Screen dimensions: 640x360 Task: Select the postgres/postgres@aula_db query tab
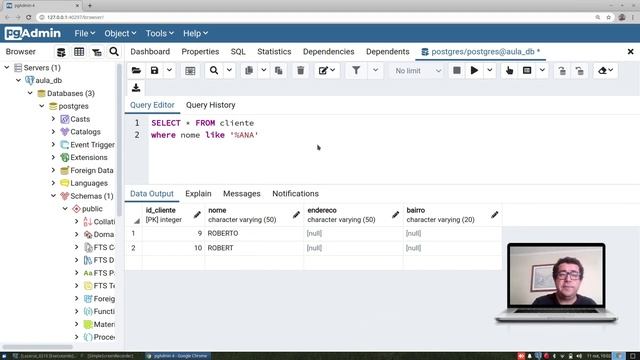click(x=482, y=52)
